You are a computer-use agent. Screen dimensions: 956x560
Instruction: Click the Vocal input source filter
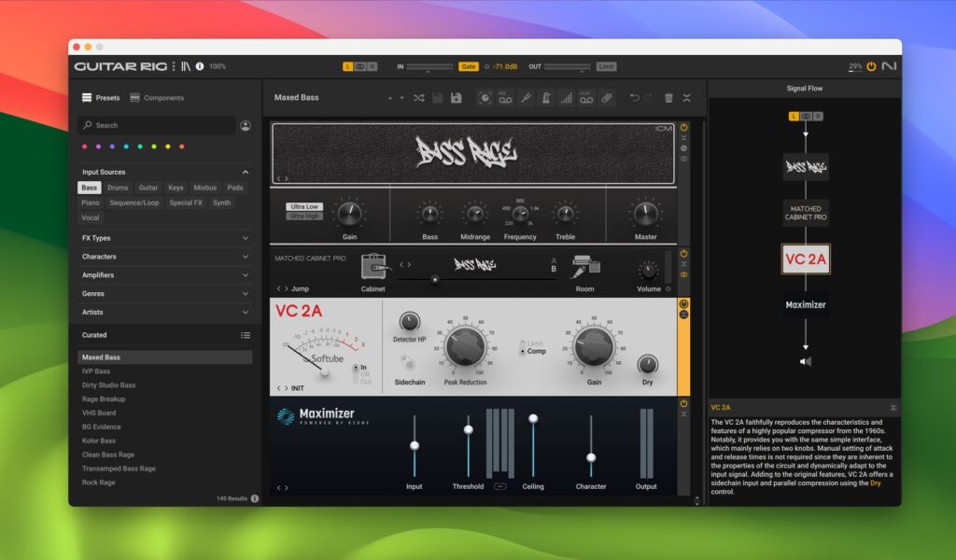click(x=90, y=217)
